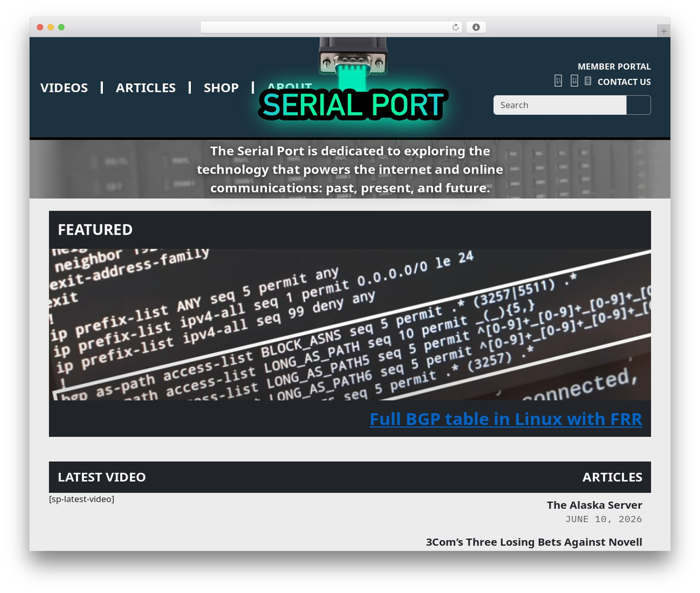Click the CONTACT US link
700x593 pixels.
pyautogui.click(x=624, y=82)
